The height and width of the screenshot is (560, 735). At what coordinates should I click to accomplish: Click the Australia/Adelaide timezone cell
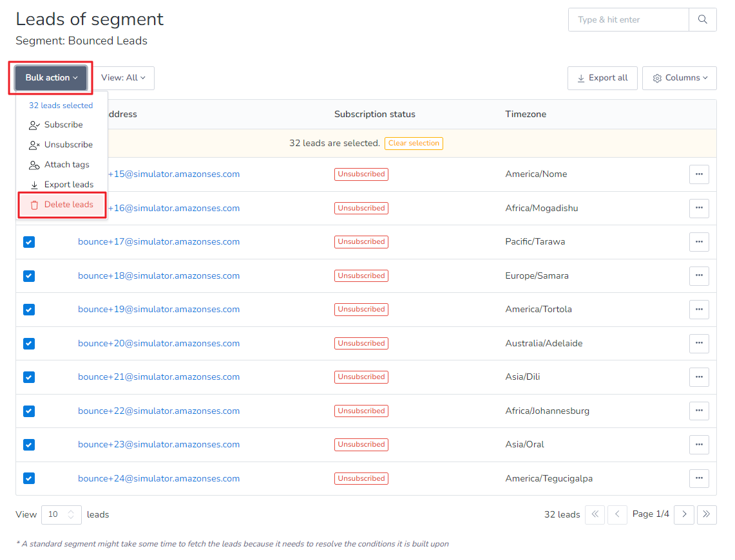coord(544,343)
